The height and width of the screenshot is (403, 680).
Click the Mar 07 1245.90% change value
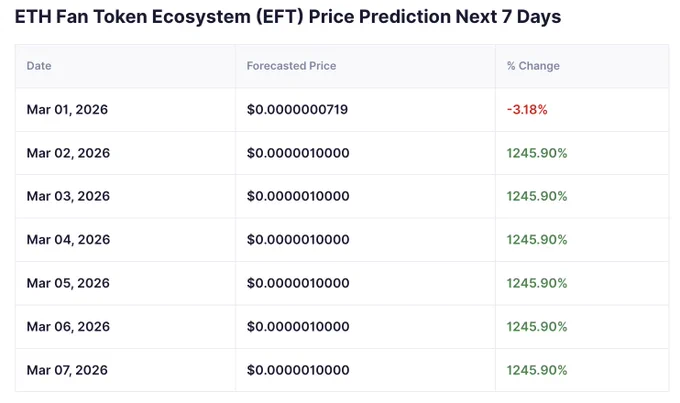(537, 370)
